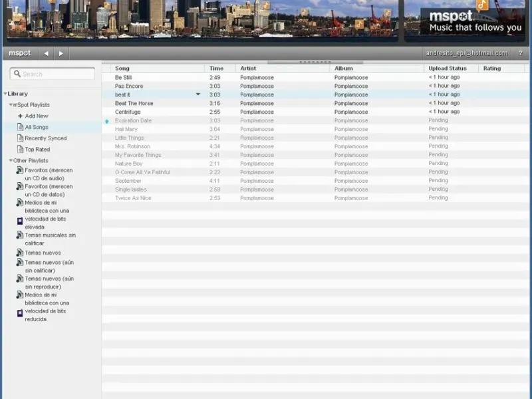The height and width of the screenshot is (399, 532).
Task: Click the device icon beside velocidad de bits elevada
Action: (x=20, y=221)
